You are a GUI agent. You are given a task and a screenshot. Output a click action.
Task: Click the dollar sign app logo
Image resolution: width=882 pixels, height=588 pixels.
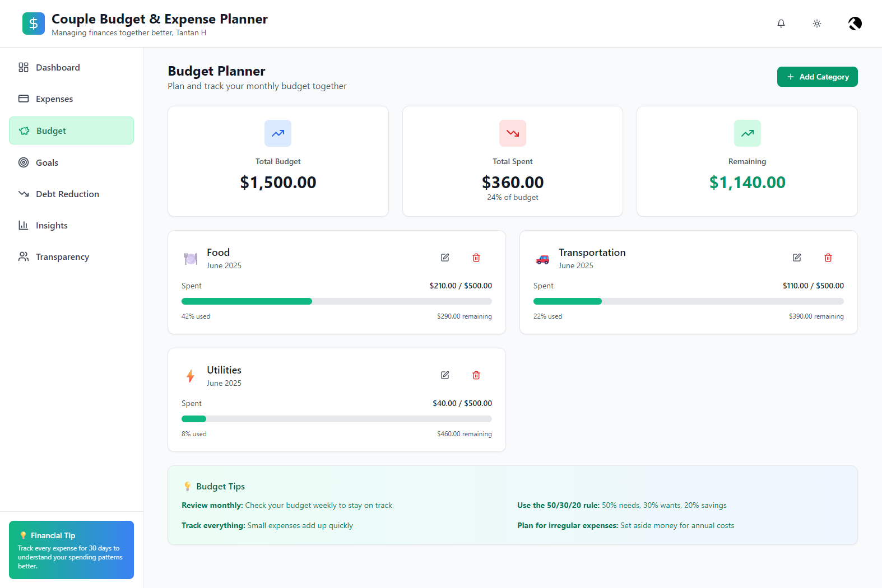(x=34, y=24)
